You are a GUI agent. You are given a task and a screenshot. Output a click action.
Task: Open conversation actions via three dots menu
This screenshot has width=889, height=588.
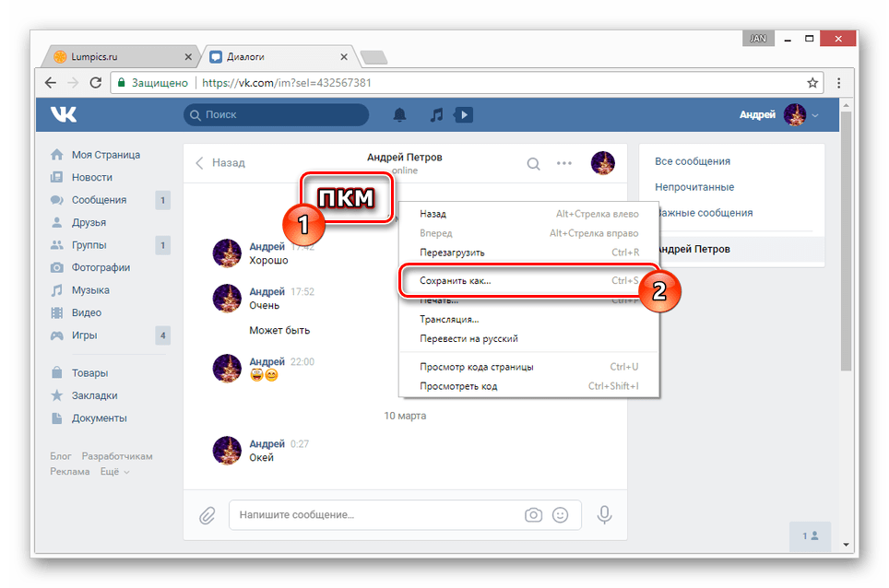[x=564, y=162]
